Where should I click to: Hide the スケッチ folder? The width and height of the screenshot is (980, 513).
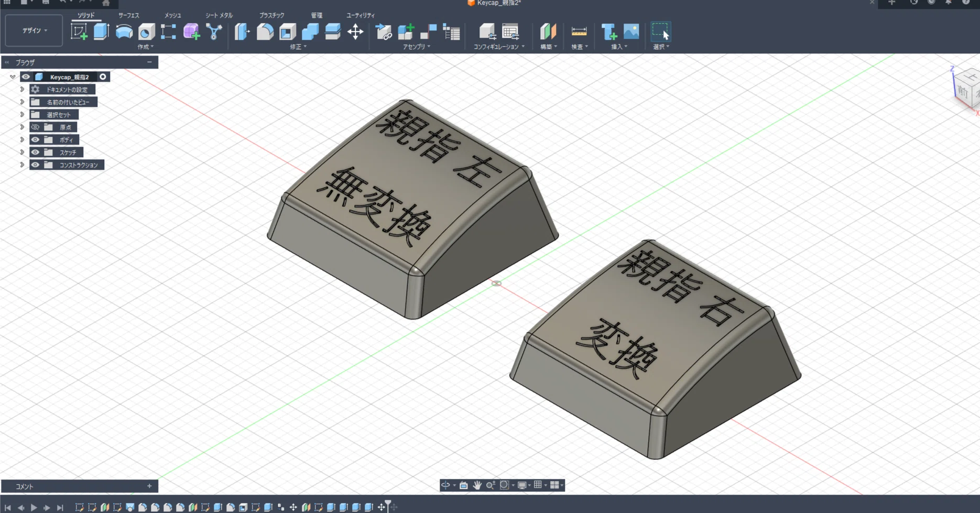[x=35, y=152]
